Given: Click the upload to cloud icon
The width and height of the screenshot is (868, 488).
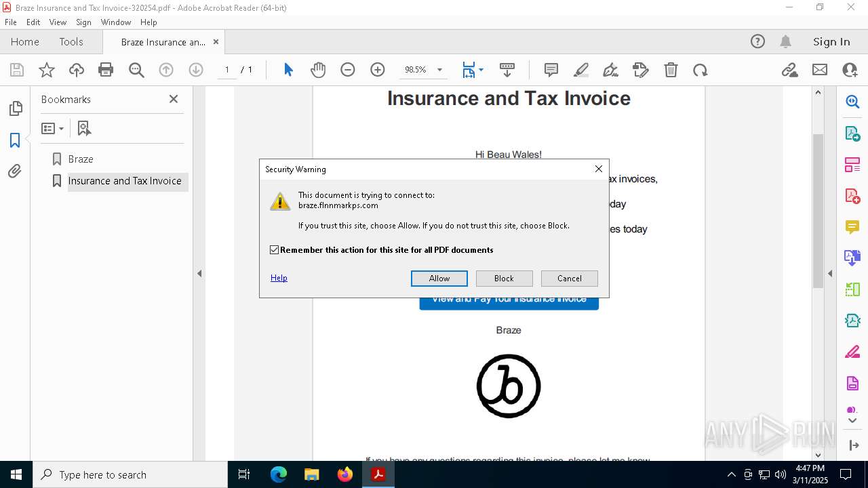Looking at the screenshot, I should 77,70.
